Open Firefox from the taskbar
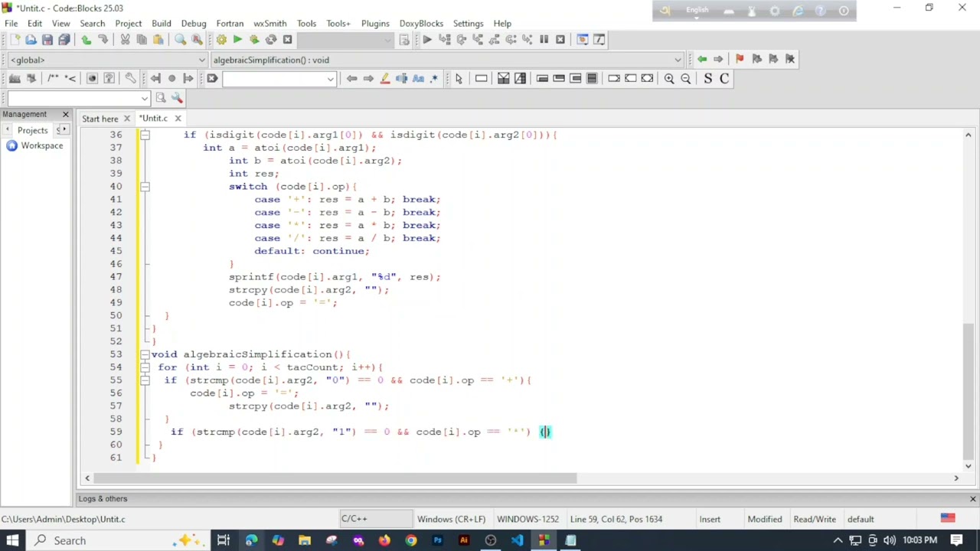The image size is (980, 551). [384, 540]
